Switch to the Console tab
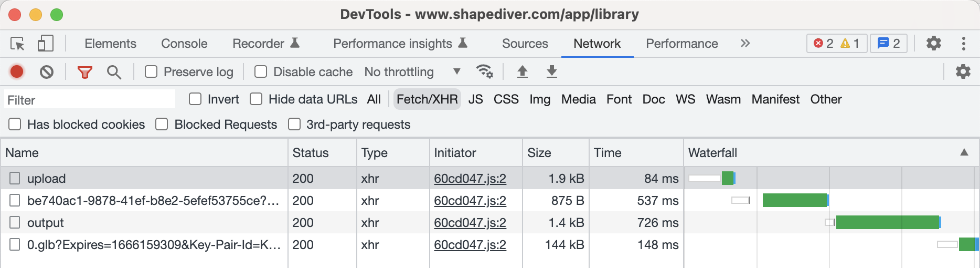 click(x=184, y=44)
